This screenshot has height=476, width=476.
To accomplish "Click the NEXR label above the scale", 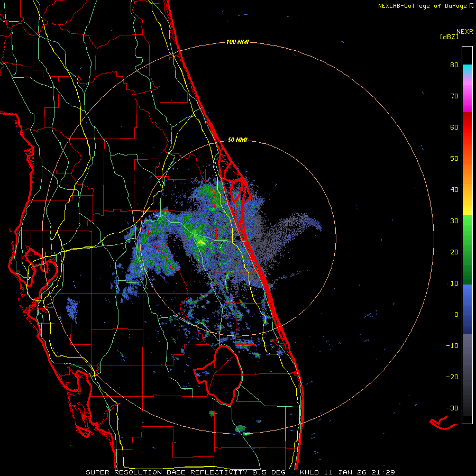I will pos(464,32).
